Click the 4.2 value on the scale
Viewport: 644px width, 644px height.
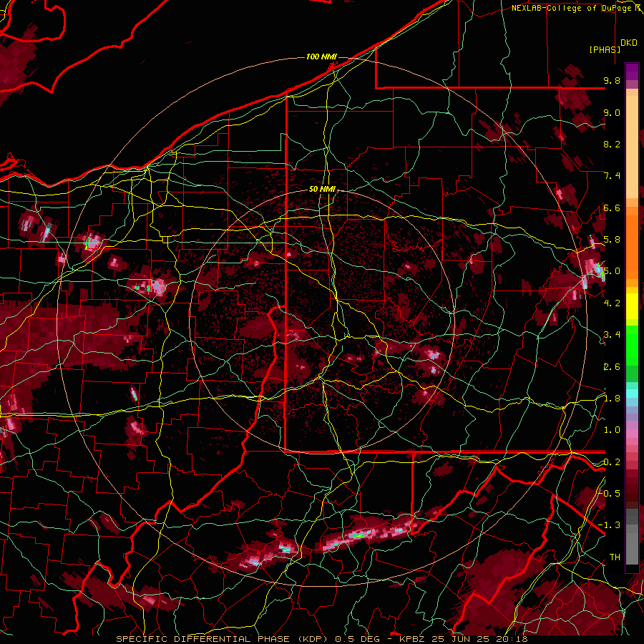(x=612, y=303)
